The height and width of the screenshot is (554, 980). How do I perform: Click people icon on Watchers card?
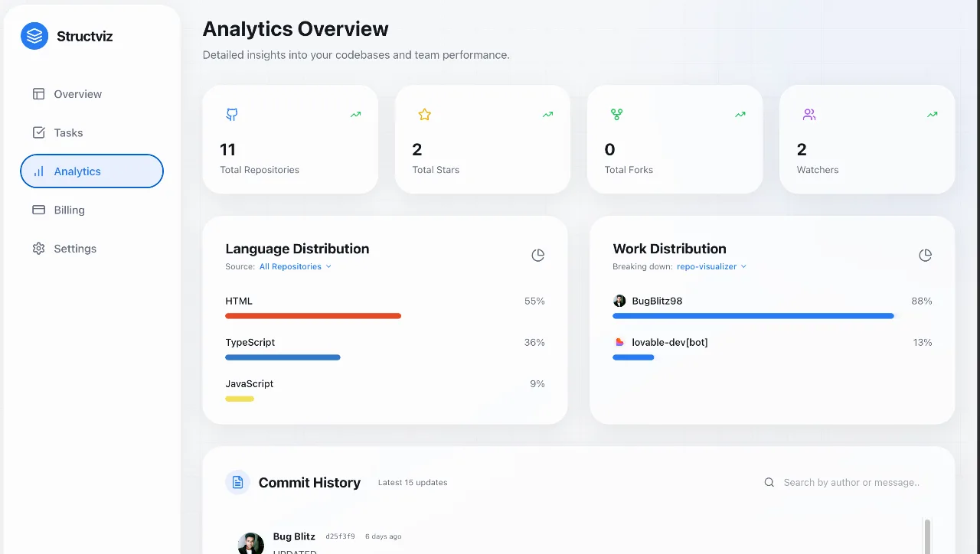coord(808,115)
